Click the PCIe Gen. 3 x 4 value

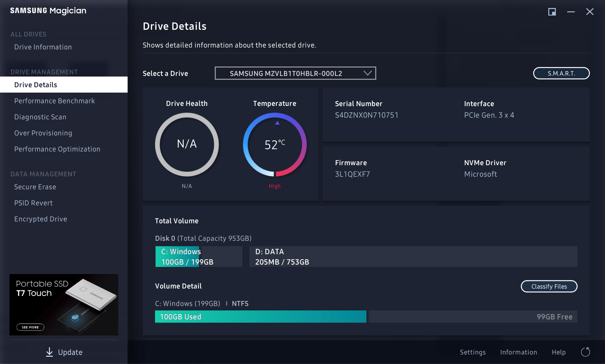click(x=489, y=115)
